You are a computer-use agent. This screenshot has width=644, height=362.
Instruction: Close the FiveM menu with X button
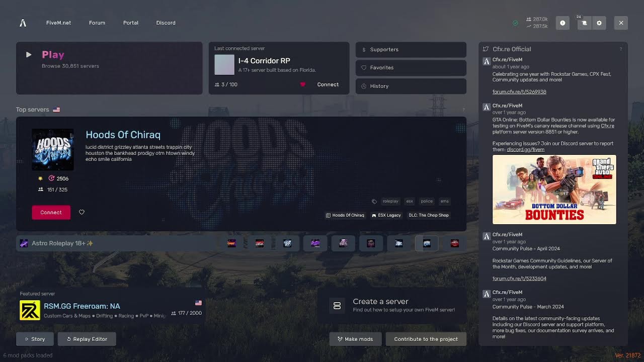pos(621,23)
